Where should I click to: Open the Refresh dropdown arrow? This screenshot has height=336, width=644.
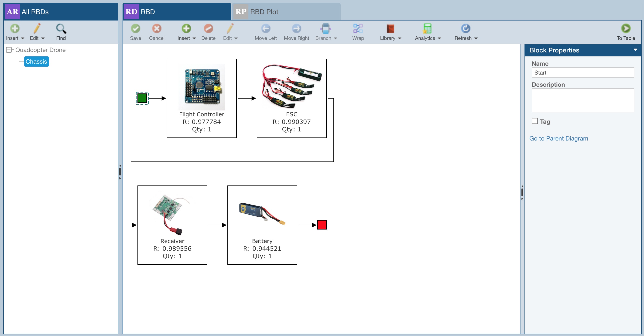point(476,38)
